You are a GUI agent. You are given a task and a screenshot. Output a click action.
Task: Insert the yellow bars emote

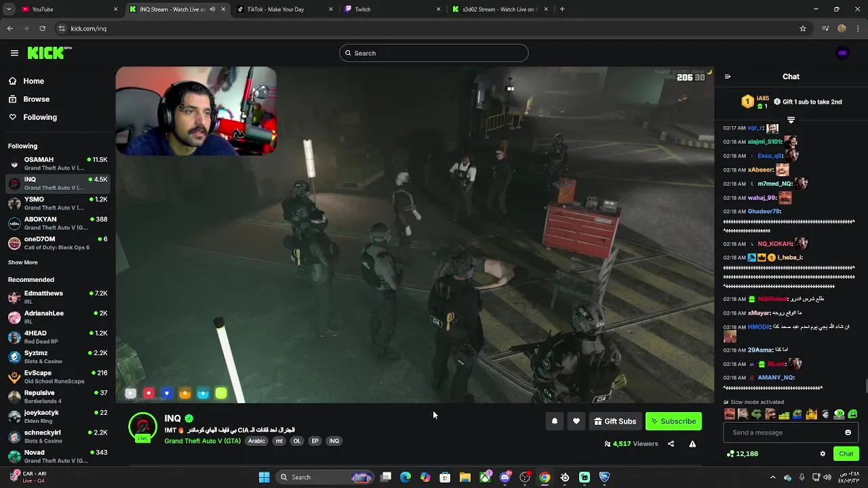pos(784,414)
